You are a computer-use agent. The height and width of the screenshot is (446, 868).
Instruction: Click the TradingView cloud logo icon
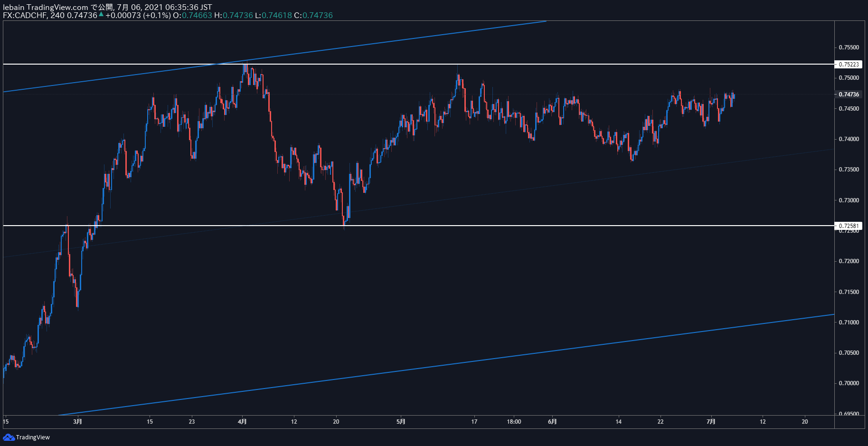[x=9, y=437]
